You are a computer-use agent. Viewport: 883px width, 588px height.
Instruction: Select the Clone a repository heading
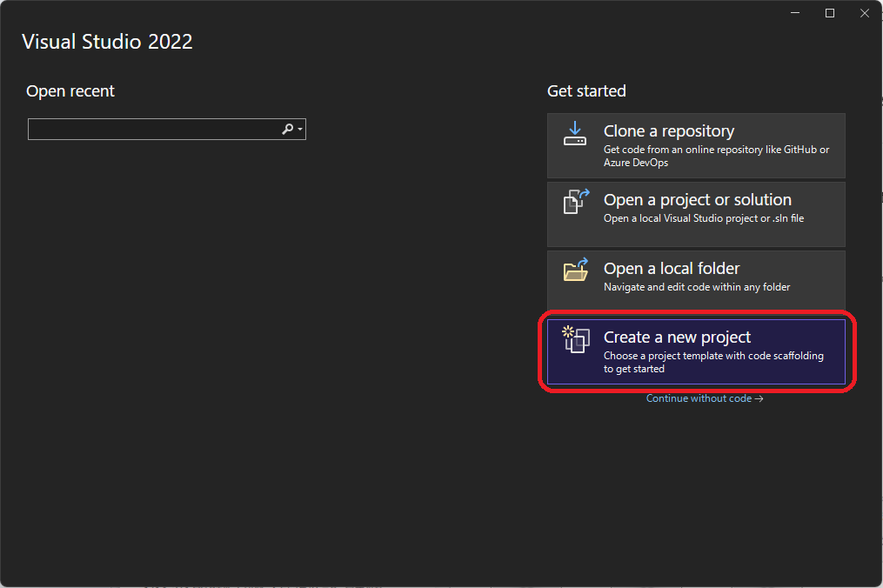tap(668, 131)
